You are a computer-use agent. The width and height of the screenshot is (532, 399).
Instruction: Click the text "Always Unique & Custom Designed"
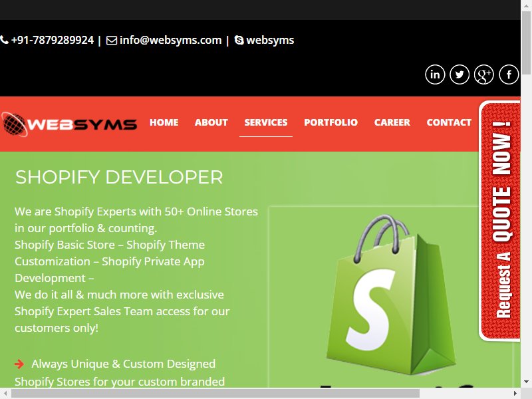(x=124, y=364)
